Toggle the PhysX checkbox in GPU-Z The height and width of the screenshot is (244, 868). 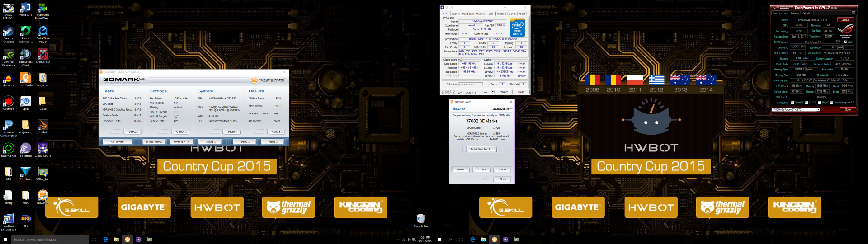819,103
